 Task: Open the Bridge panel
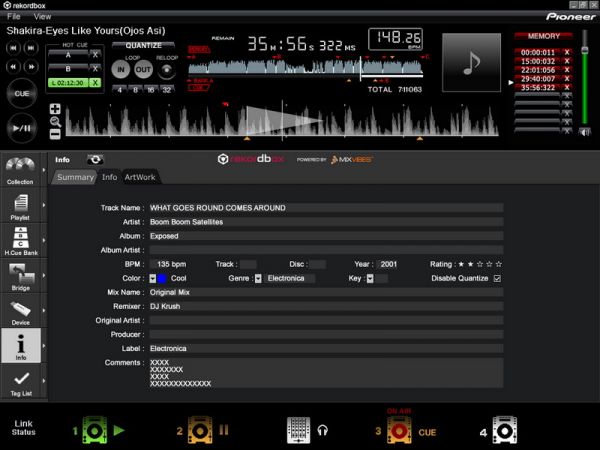point(20,276)
